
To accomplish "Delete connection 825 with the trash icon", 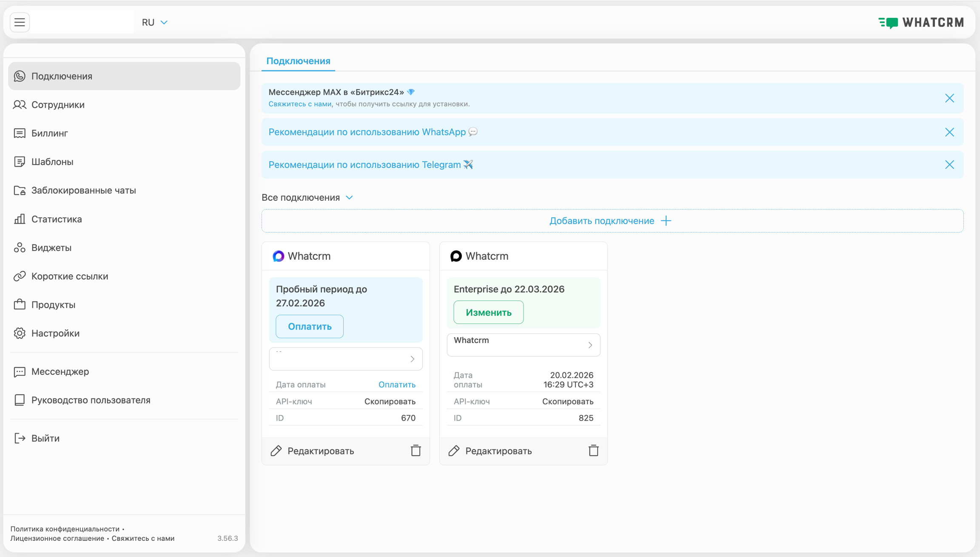I will 593,450.
